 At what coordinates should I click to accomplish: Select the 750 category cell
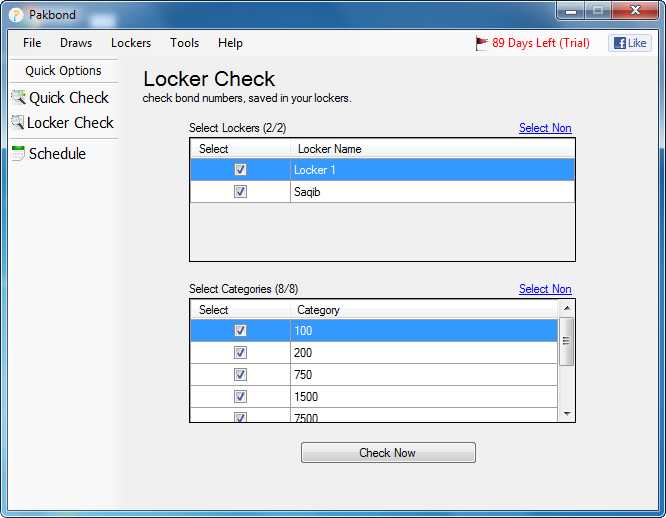(424, 375)
